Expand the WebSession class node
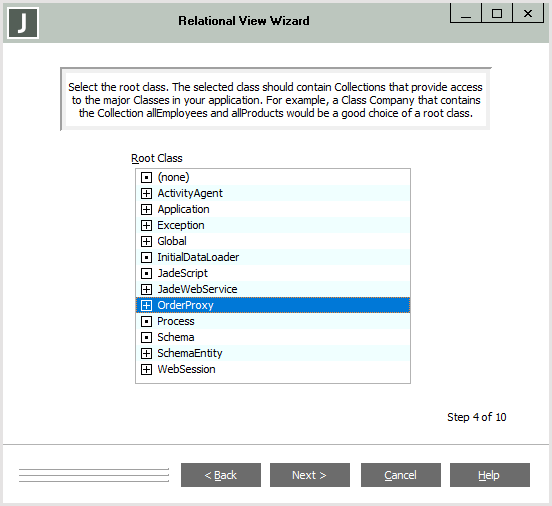This screenshot has height=506, width=552. click(x=146, y=369)
